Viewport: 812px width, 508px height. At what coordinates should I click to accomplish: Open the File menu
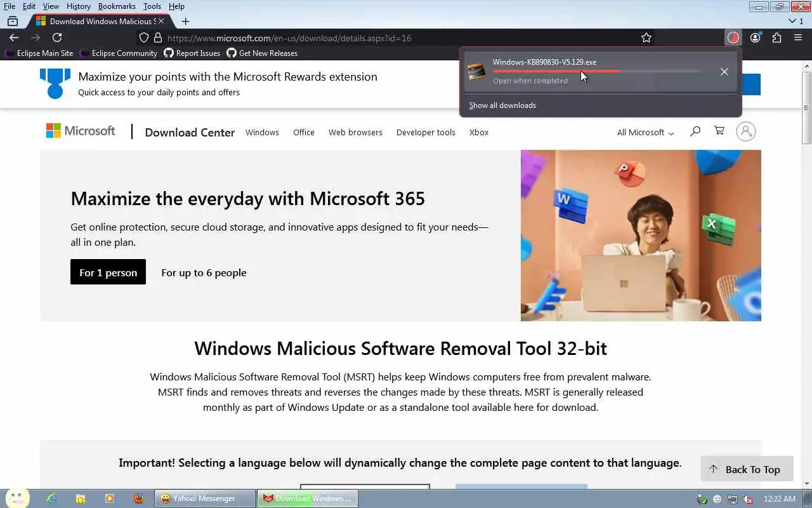(10, 6)
